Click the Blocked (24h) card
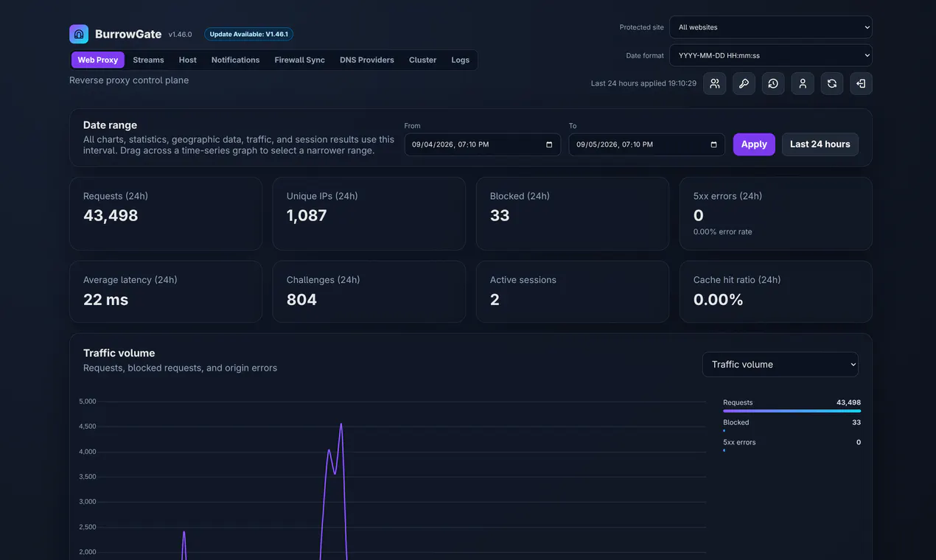 click(x=573, y=214)
